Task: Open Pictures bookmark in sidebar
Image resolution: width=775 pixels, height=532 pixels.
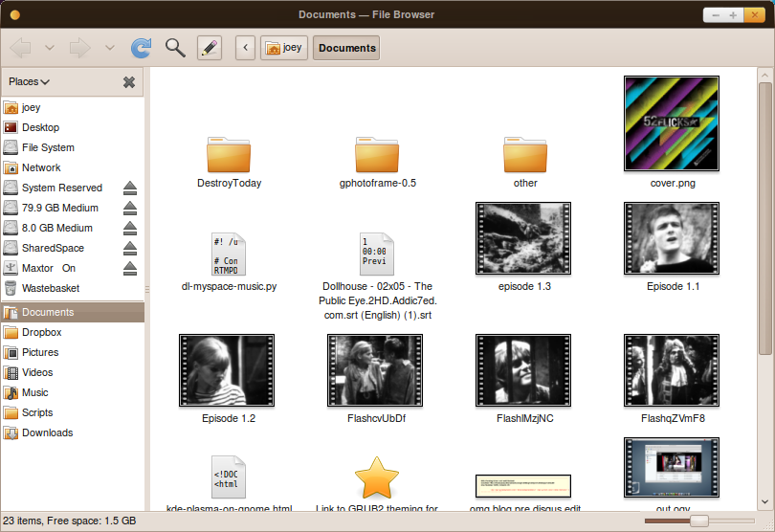Action: [73, 352]
